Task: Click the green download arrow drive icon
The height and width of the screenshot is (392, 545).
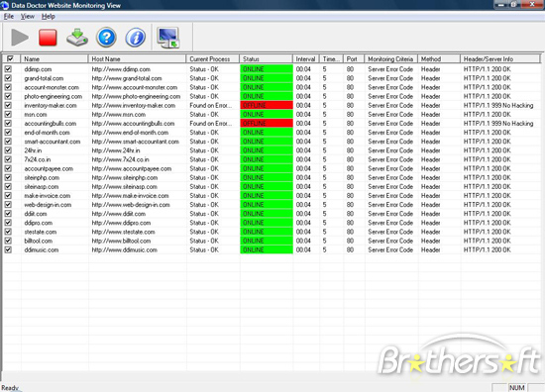Action: [x=77, y=38]
